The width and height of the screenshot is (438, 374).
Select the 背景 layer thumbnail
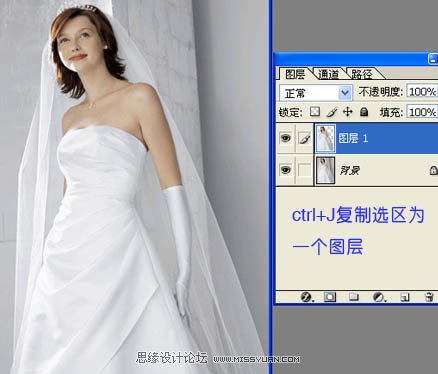[325, 170]
